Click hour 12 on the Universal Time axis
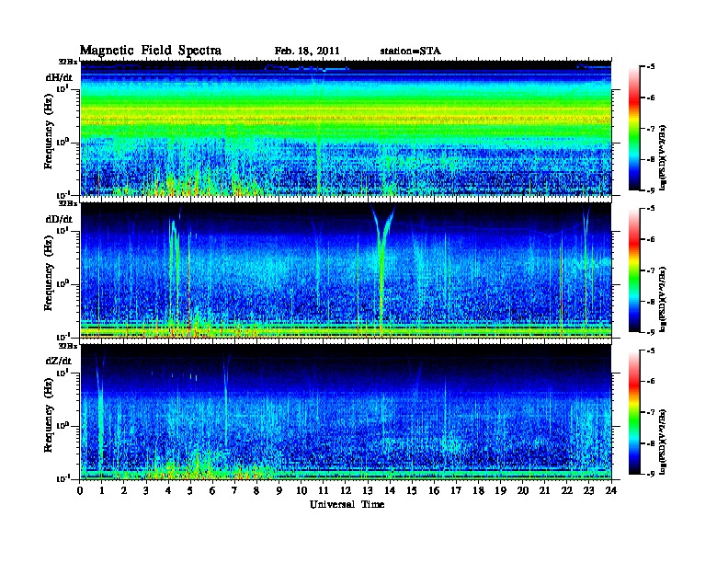 (346, 491)
